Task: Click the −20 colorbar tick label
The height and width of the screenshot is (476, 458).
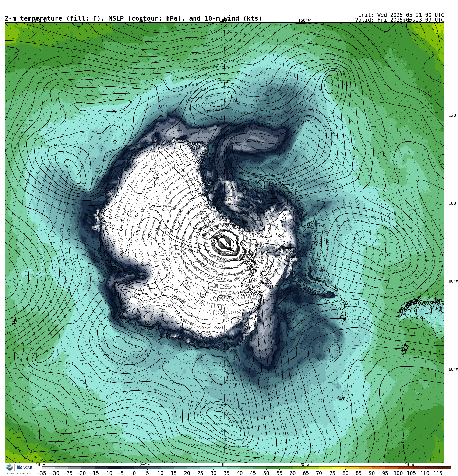Action: click(x=81, y=473)
